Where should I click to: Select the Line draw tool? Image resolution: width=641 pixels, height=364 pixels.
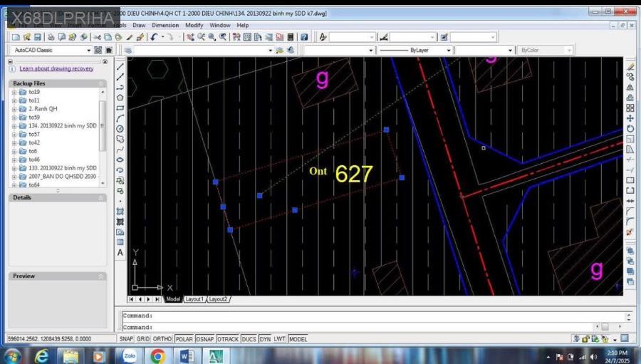tap(120, 66)
